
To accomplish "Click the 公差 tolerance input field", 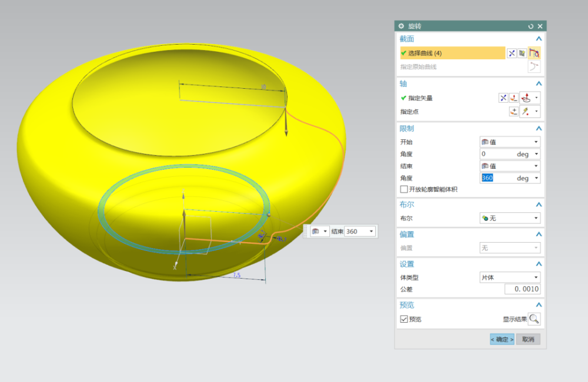I will point(522,289).
